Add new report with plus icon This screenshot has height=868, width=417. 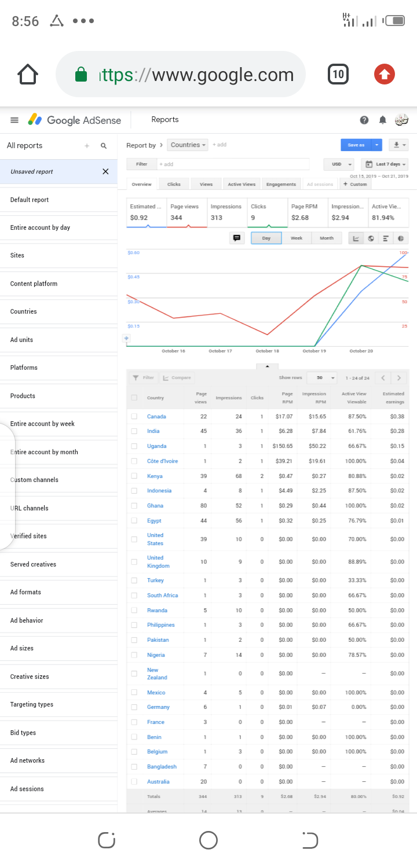pyautogui.click(x=87, y=146)
